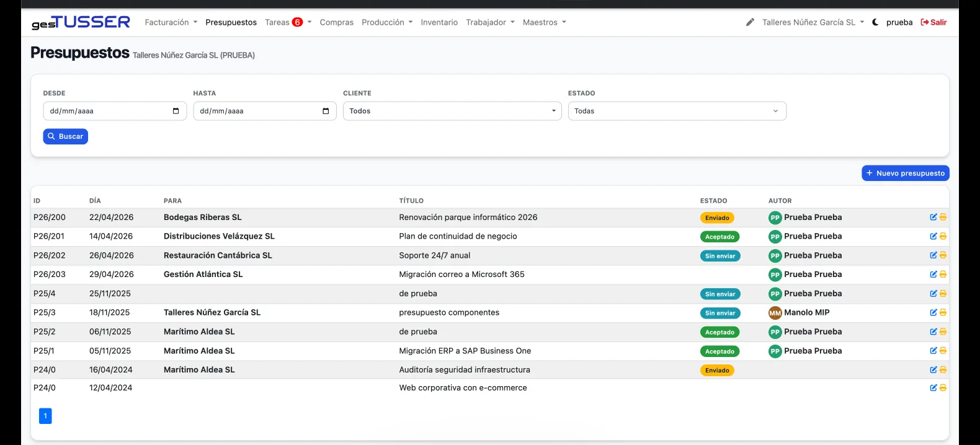
Task: Print the Migración correo a Microsoft 365 budget
Action: click(x=943, y=275)
